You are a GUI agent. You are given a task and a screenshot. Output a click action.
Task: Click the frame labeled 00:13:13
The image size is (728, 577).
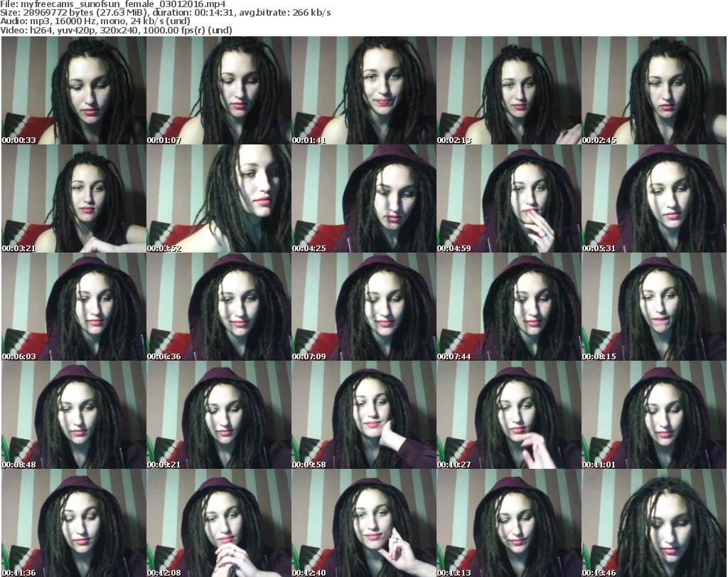pos(509,523)
